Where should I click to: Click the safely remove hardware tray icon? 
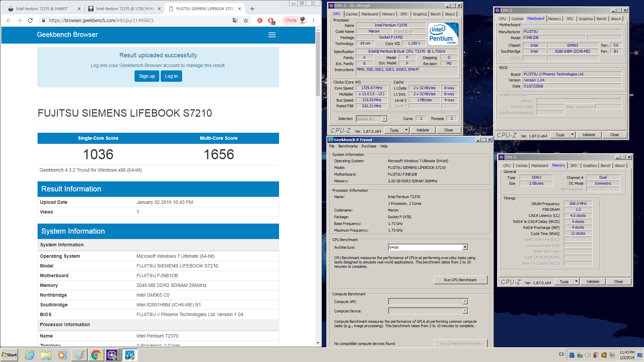tap(580, 355)
